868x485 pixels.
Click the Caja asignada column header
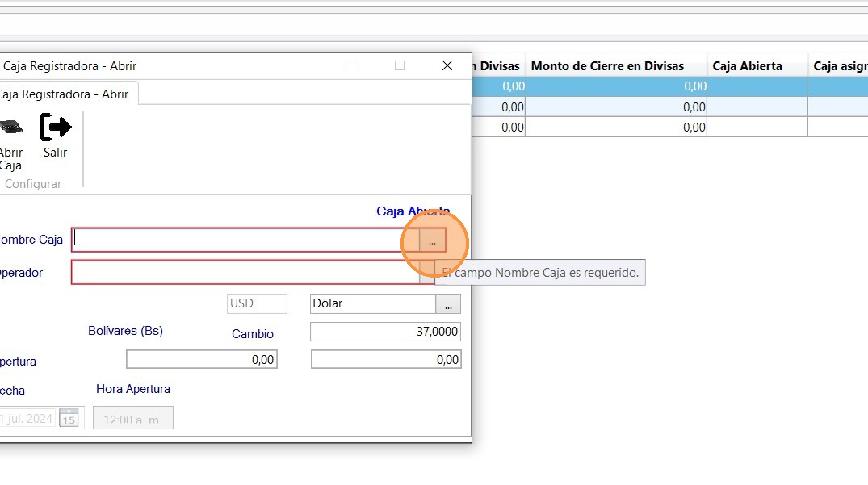click(841, 66)
